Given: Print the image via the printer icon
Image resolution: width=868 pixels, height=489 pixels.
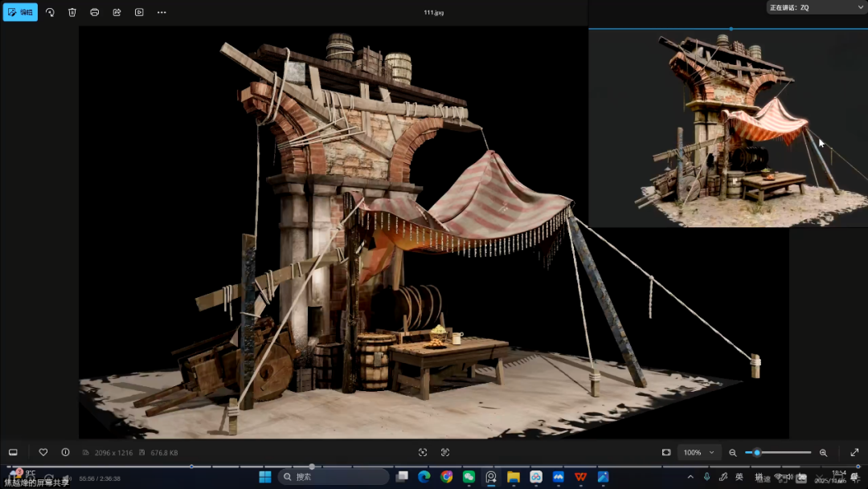Looking at the screenshot, I should (x=95, y=12).
